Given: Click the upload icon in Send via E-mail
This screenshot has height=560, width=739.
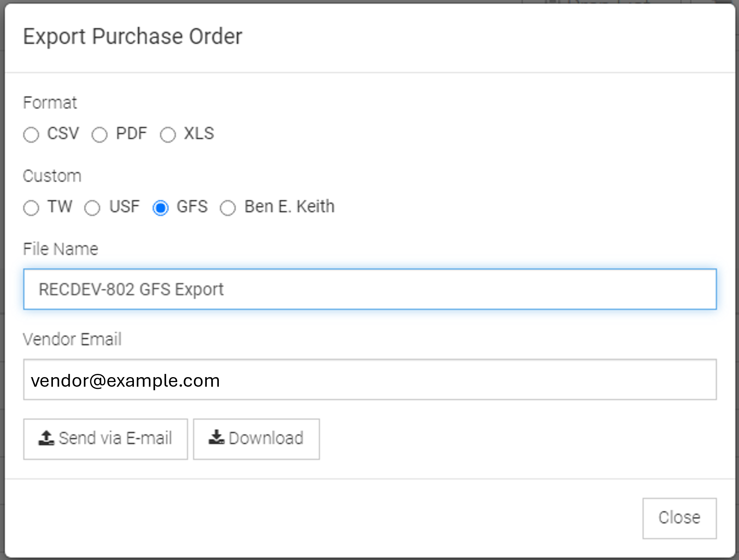Looking at the screenshot, I should (46, 438).
